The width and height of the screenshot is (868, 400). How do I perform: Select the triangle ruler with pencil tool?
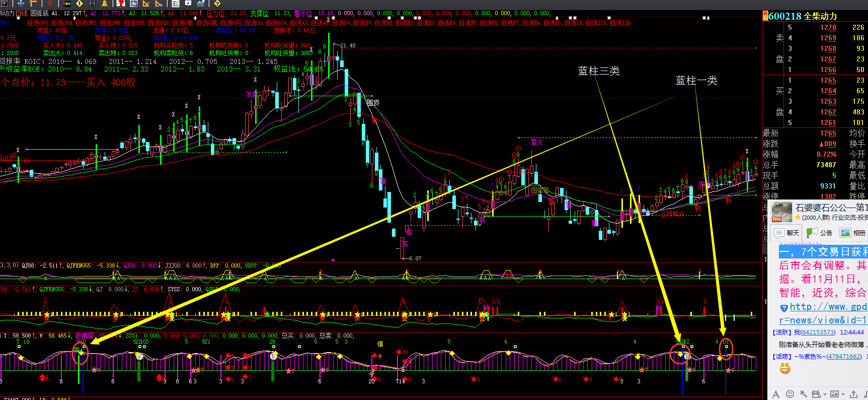tap(146, 4)
